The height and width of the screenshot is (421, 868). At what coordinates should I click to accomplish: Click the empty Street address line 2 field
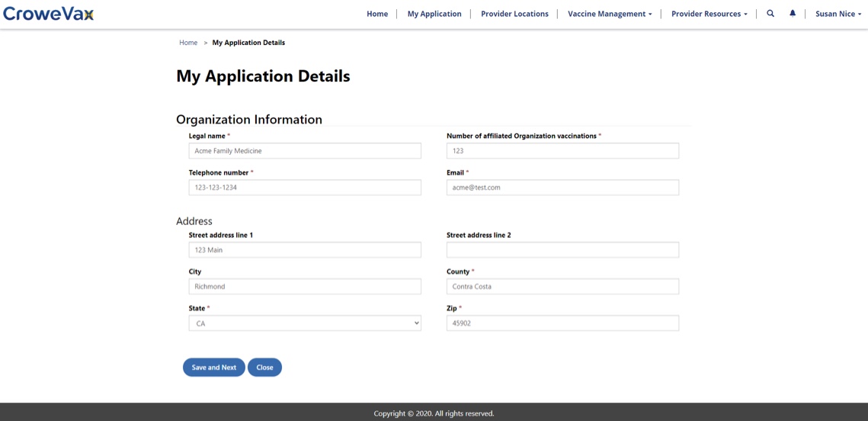[x=562, y=250]
